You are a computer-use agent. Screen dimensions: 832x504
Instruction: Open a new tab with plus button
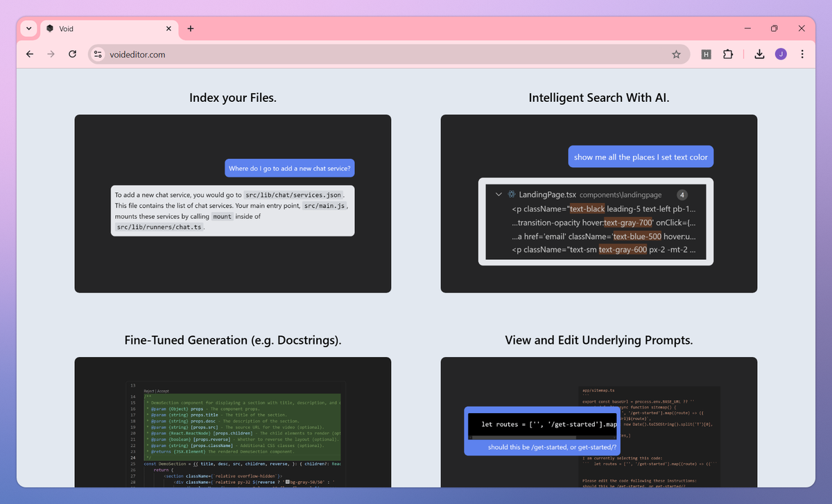[191, 28]
